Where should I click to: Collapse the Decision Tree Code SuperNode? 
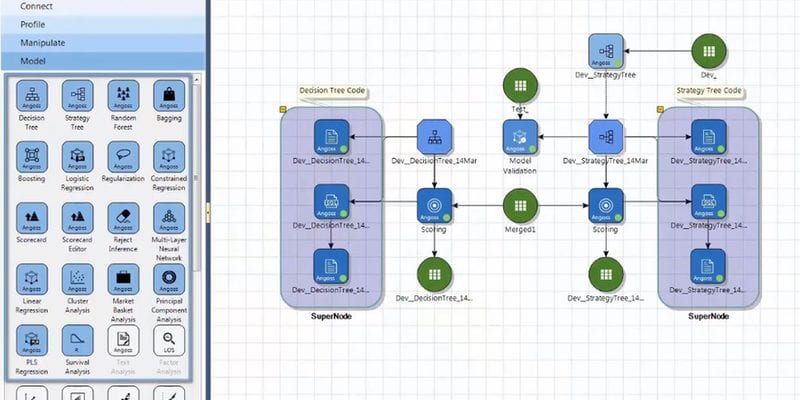point(283,109)
